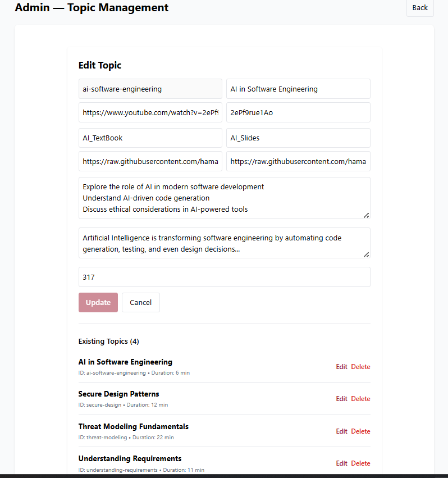Click Delete for Threat Modeling Fundamentals
448x478 pixels.
tap(360, 431)
